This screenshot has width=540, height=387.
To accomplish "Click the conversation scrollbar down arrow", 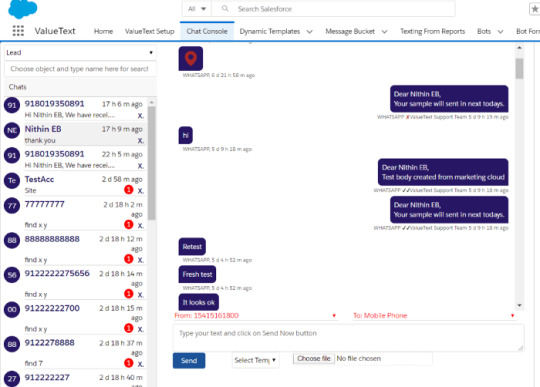I will [x=519, y=305].
